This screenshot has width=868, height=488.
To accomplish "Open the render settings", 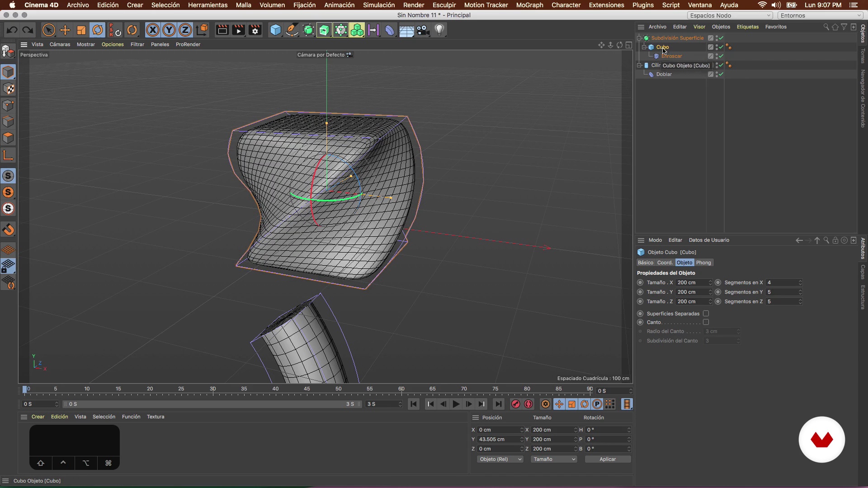I will coord(255,30).
